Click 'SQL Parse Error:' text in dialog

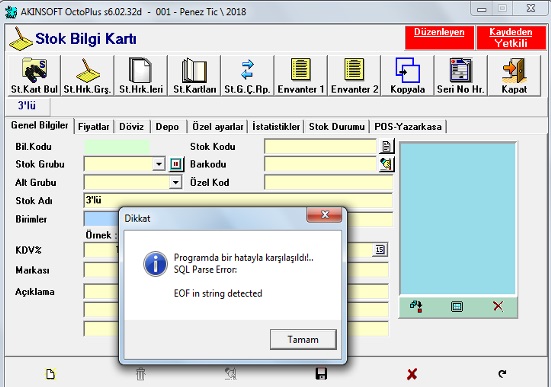[205, 270]
